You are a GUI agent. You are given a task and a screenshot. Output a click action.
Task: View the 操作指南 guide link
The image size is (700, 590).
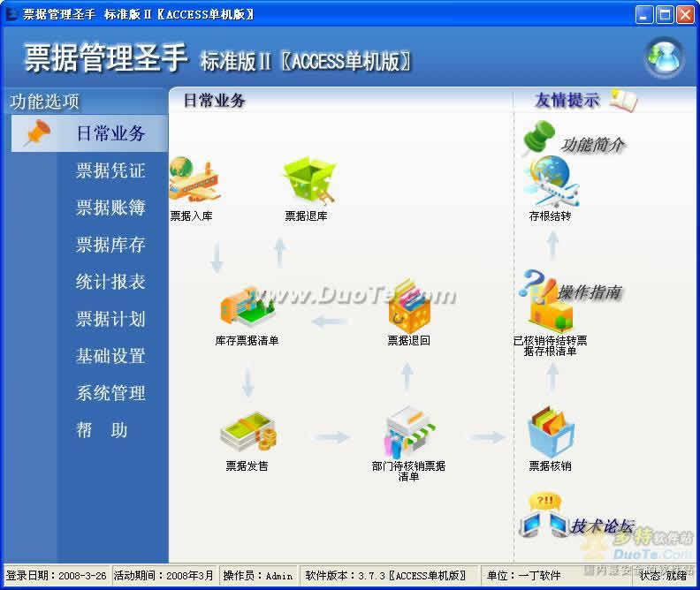point(589,292)
